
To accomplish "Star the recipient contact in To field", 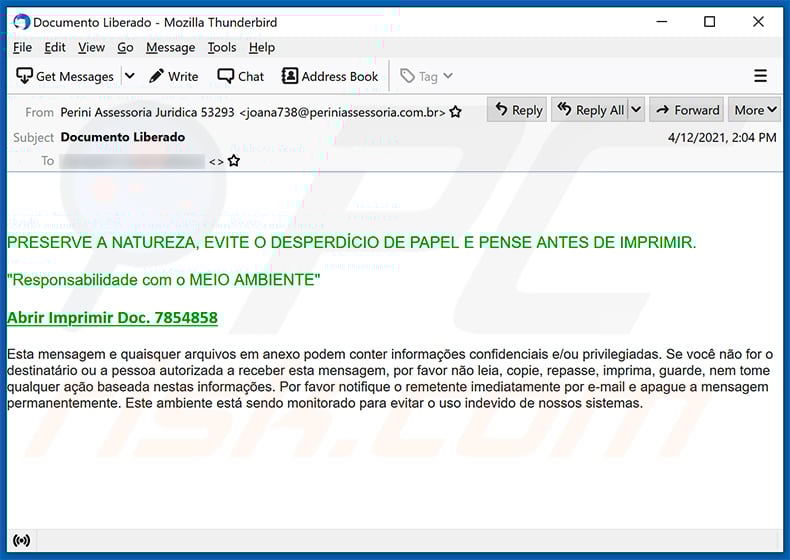I will click(233, 161).
